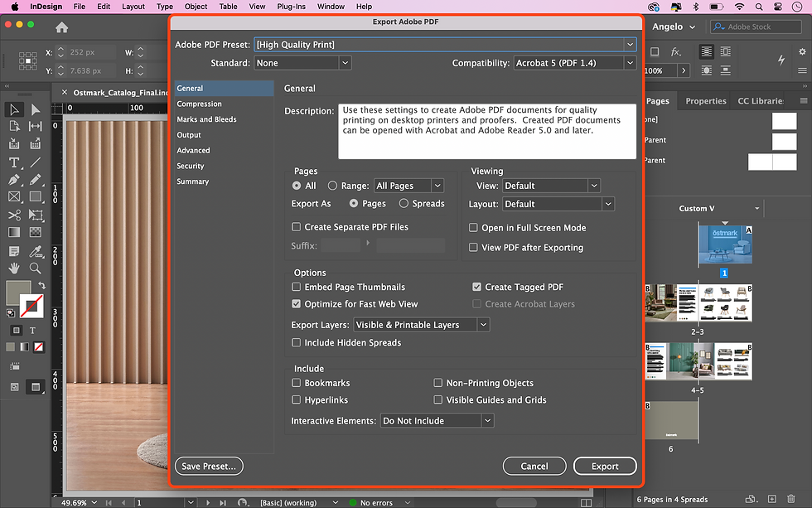Open the fx effects menu
Viewport: 812px width, 508px height.
click(676, 51)
